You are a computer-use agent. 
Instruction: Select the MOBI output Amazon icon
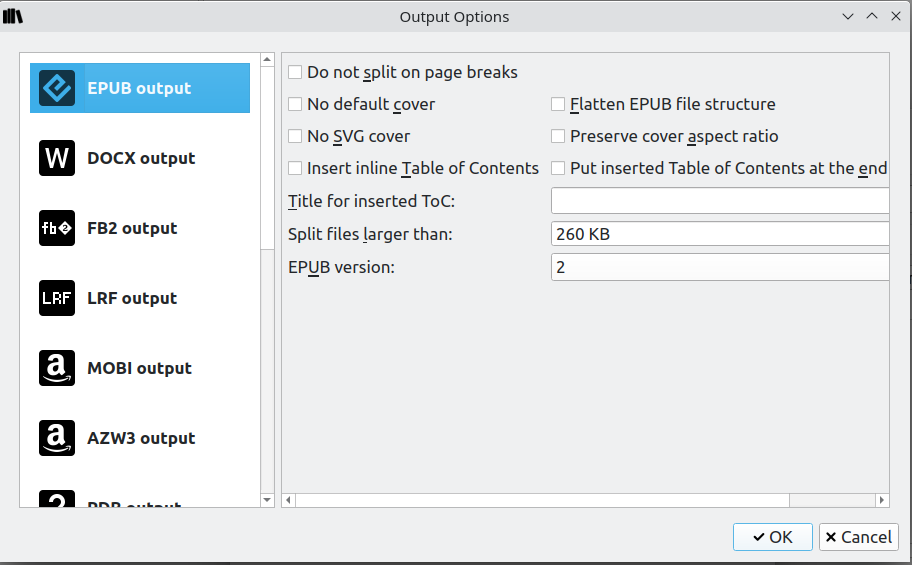click(57, 368)
